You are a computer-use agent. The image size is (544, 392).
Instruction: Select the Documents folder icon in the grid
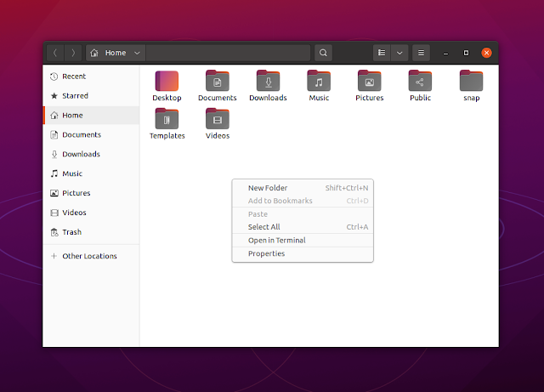tap(218, 81)
